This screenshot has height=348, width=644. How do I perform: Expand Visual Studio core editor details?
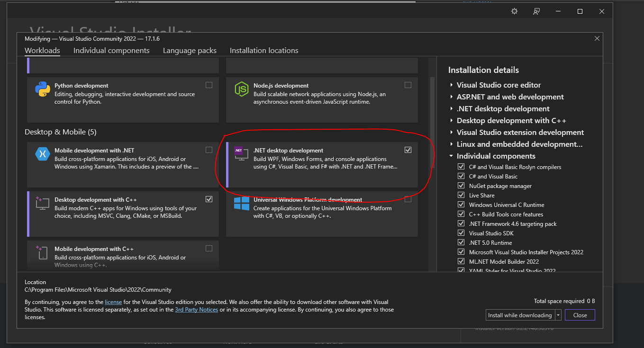coord(452,85)
